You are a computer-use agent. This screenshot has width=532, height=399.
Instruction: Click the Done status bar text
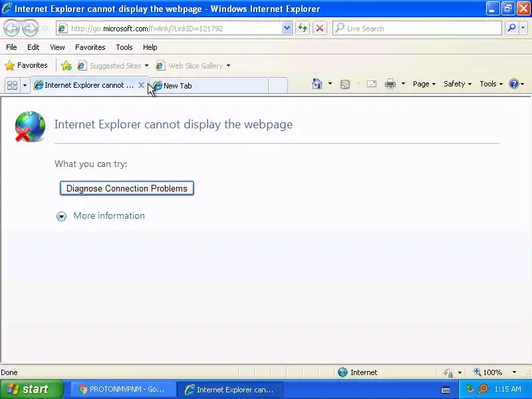point(9,372)
